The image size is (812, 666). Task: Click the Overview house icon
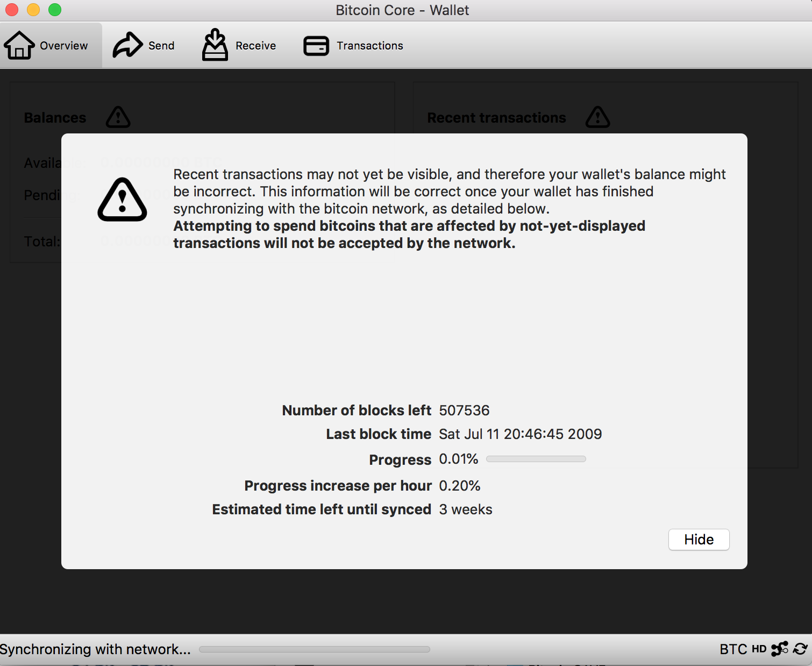pos(19,45)
